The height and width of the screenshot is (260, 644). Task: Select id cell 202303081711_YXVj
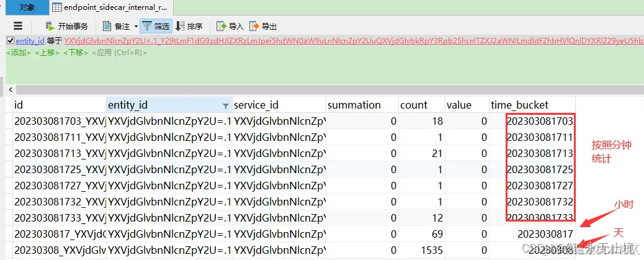(60, 137)
